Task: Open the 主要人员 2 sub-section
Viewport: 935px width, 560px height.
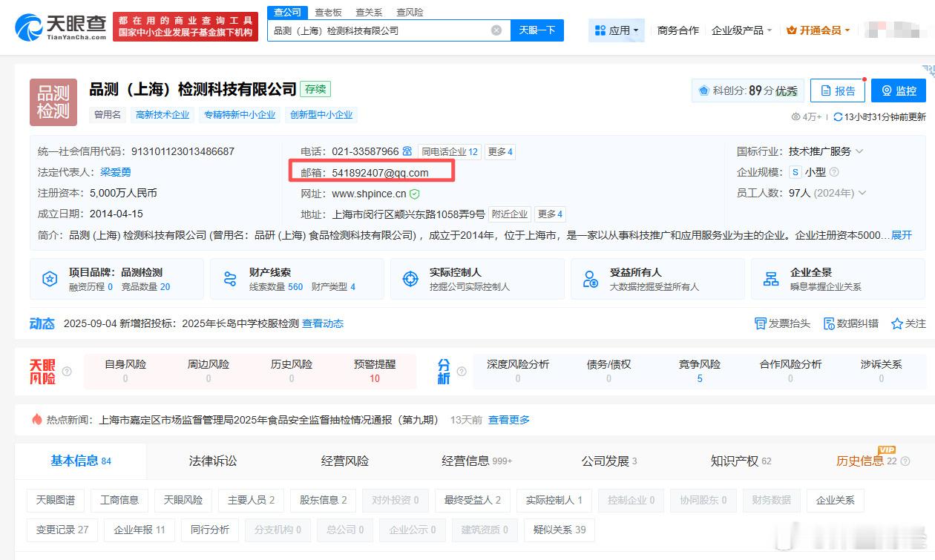Action: click(x=252, y=500)
